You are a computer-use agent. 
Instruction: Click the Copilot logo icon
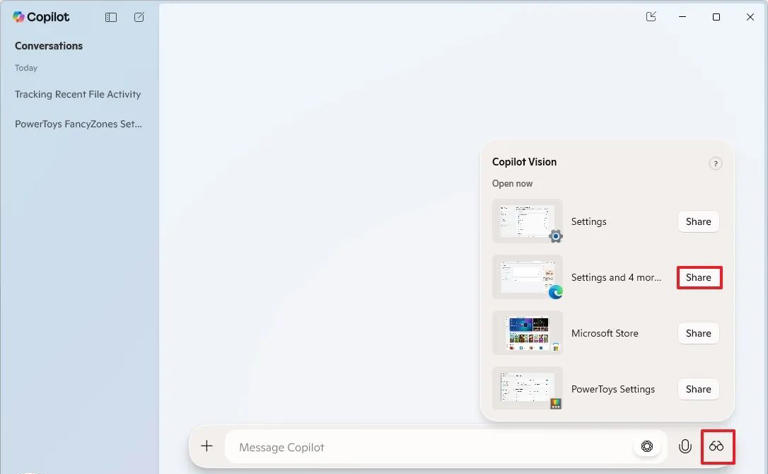coord(19,17)
